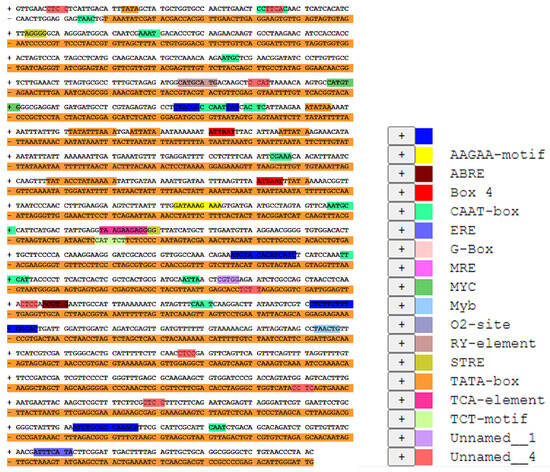
Task: Click the CAAT-box legend label
Action: tap(484, 211)
